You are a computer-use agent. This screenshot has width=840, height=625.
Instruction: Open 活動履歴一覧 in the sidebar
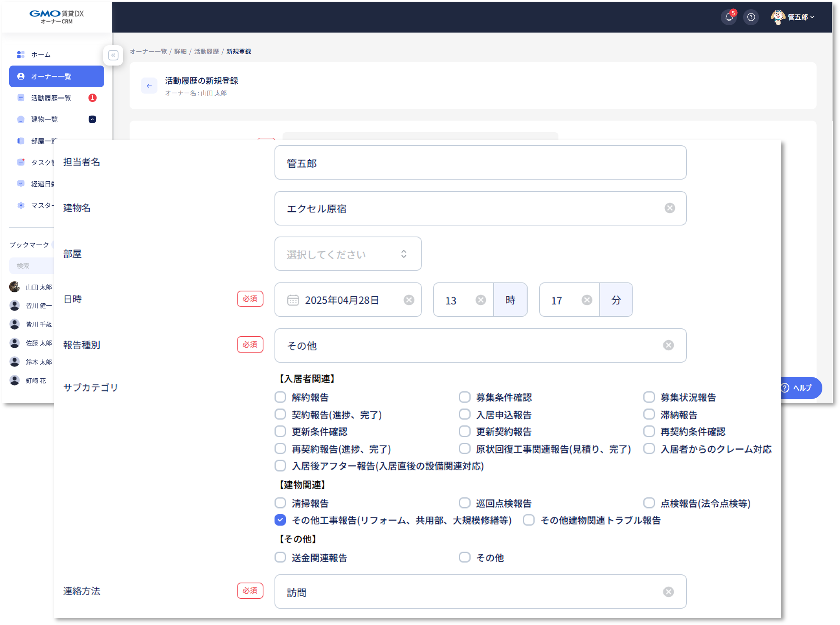pyautogui.click(x=57, y=98)
